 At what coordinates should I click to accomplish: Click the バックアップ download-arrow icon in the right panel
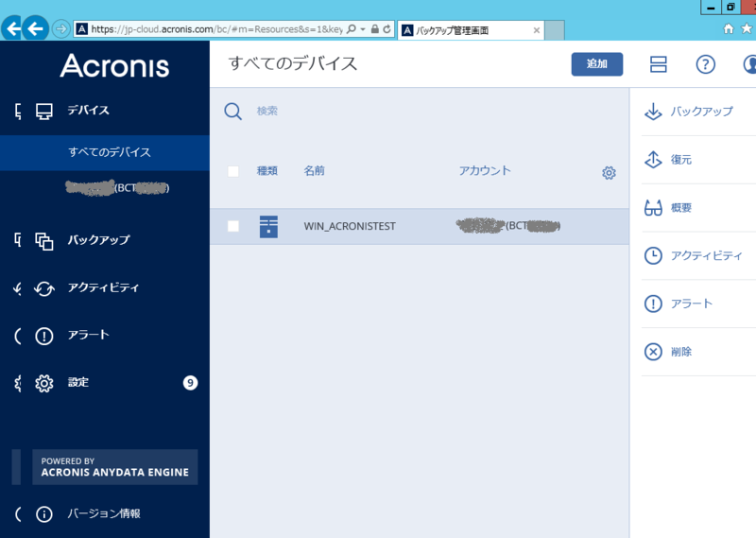point(653,112)
